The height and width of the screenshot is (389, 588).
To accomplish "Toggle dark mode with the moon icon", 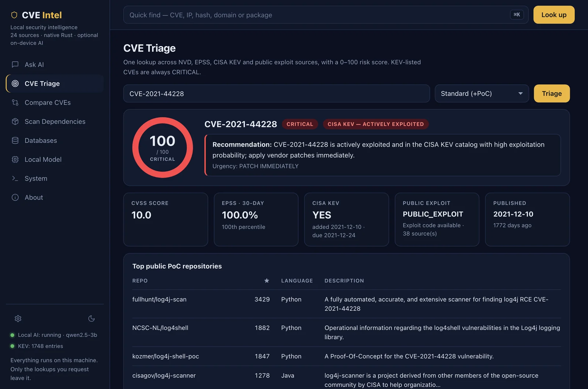I will tap(92, 318).
